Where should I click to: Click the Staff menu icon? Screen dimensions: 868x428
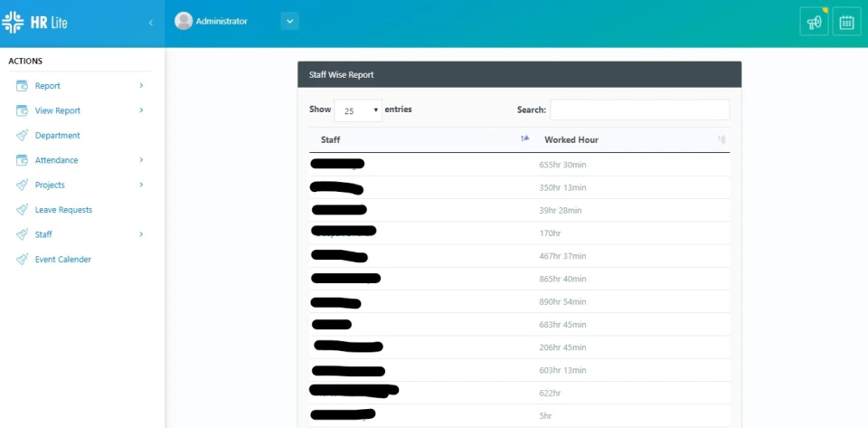coord(22,234)
